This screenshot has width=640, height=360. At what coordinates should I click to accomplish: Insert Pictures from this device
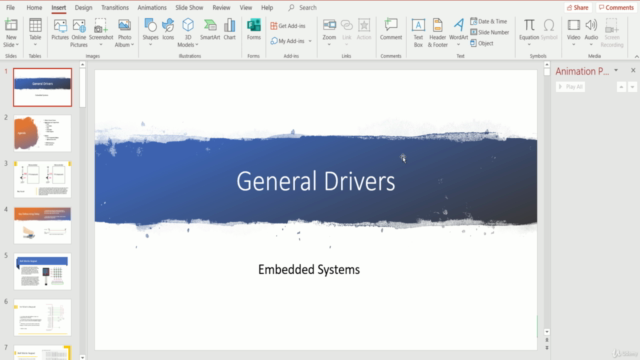(60, 29)
